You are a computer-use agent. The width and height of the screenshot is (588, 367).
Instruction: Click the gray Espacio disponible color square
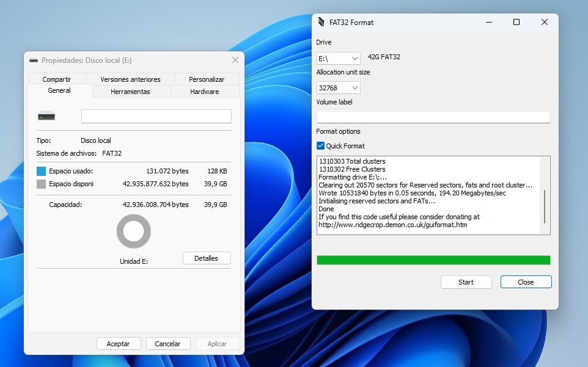[41, 184]
